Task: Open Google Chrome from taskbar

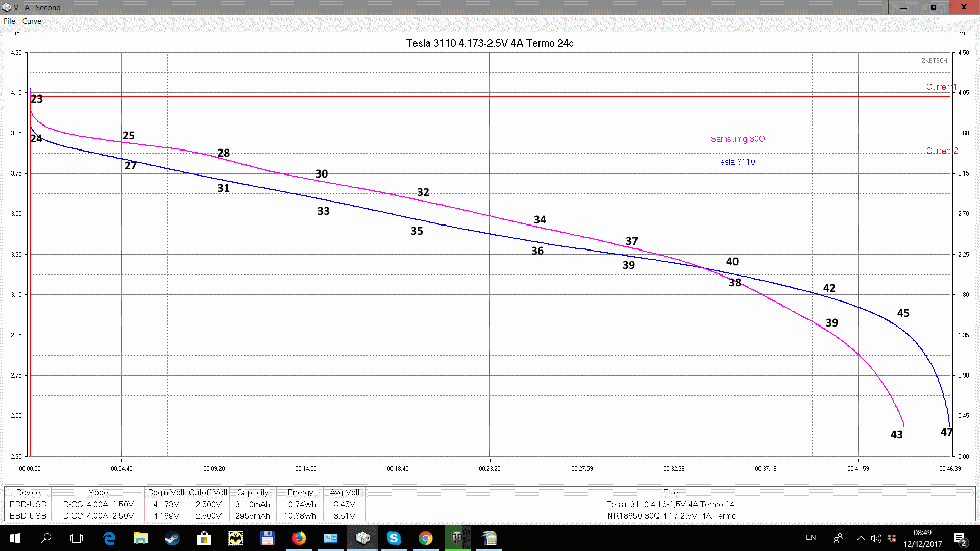Action: tap(425, 538)
